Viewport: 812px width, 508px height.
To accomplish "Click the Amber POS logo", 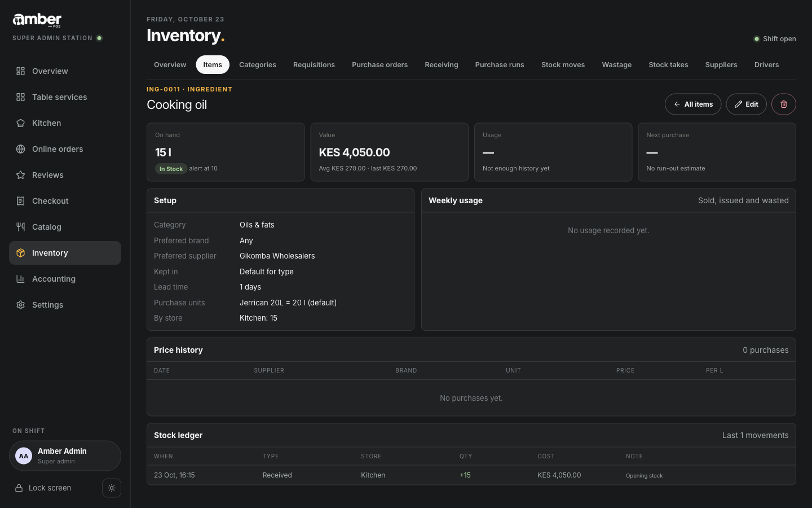I will point(37,20).
